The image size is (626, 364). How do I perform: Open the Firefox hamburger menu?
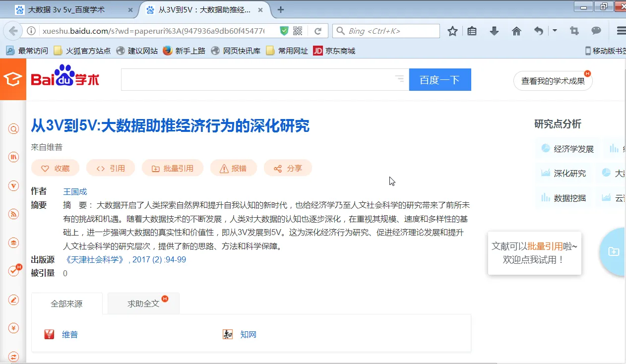[x=620, y=31]
